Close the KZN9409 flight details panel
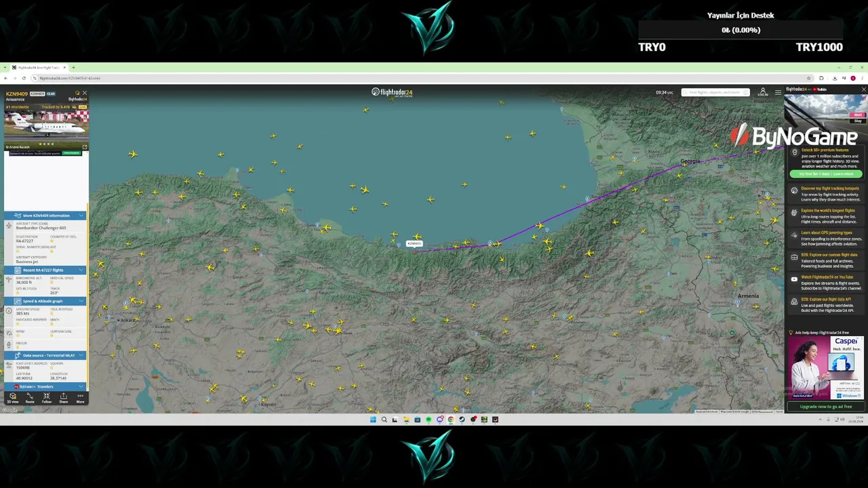Image resolution: width=868 pixels, height=488 pixels. click(84, 93)
